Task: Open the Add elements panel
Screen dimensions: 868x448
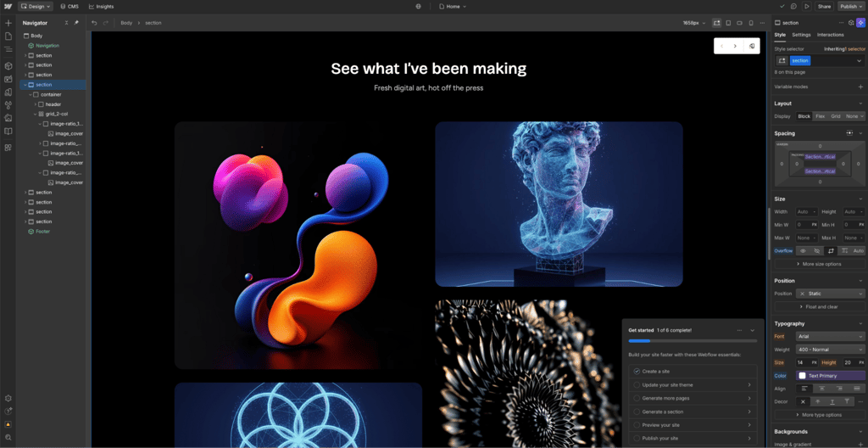Action: pyautogui.click(x=8, y=23)
